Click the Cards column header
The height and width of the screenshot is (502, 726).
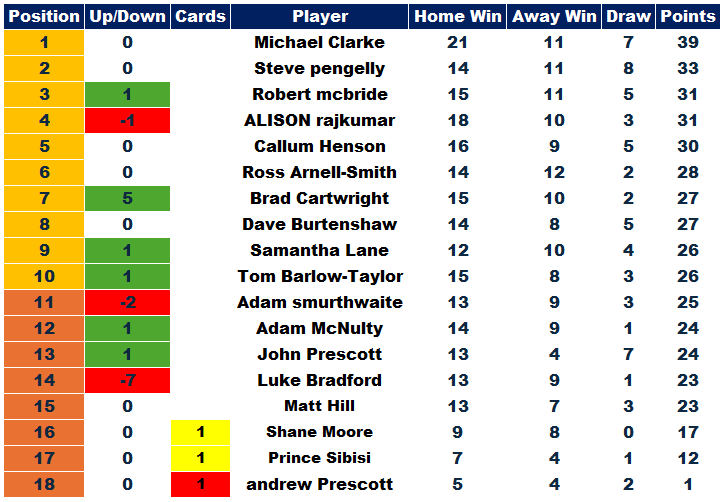click(200, 16)
